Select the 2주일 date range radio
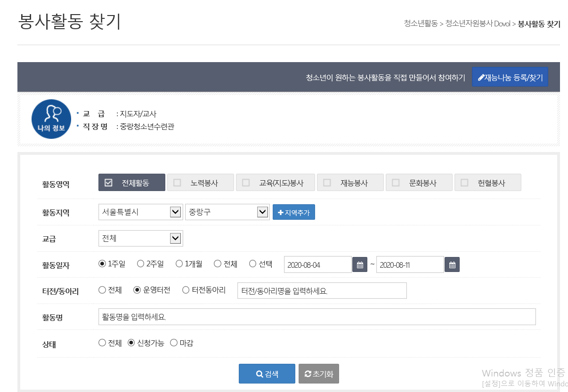 (x=140, y=264)
